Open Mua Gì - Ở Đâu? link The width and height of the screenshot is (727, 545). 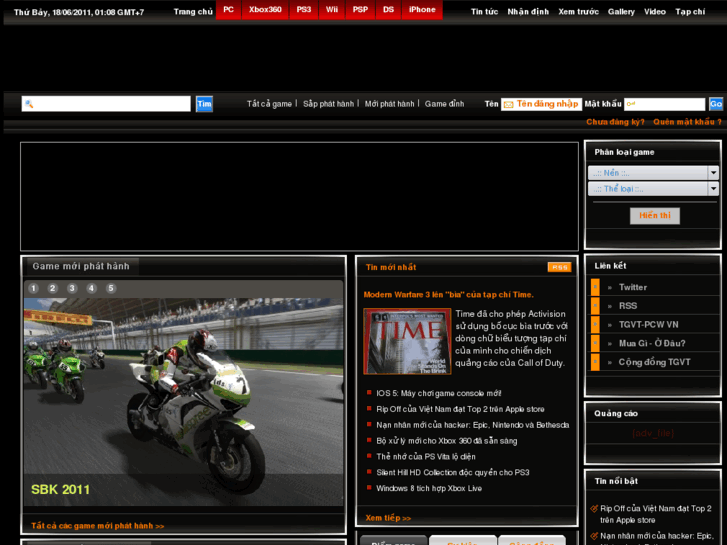click(652, 343)
